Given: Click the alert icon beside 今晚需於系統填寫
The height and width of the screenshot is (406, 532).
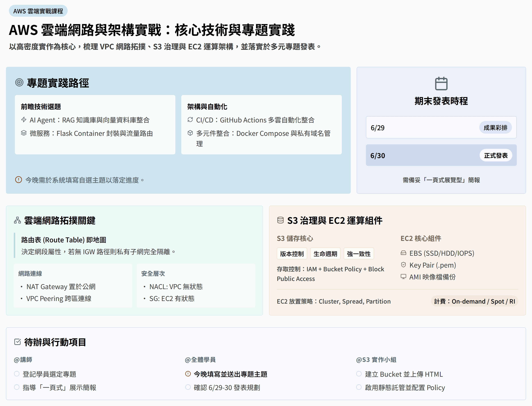Looking at the screenshot, I should 19,180.
